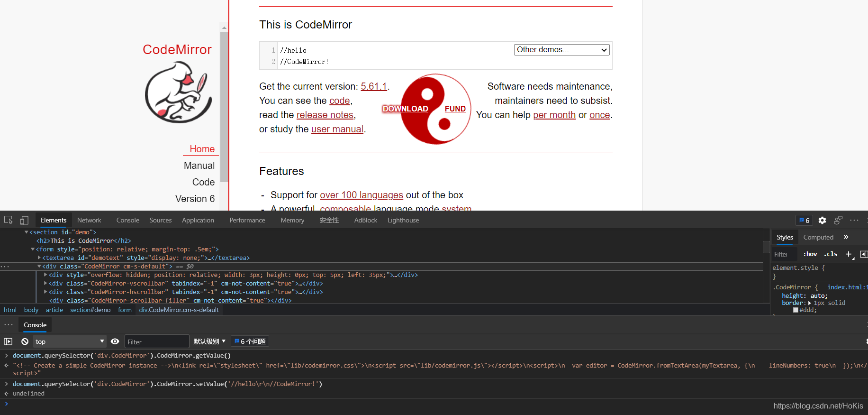Screen dimensions: 868x415
Task: Click the CodeMirror editor line //hello
Action: pyautogui.click(x=293, y=50)
